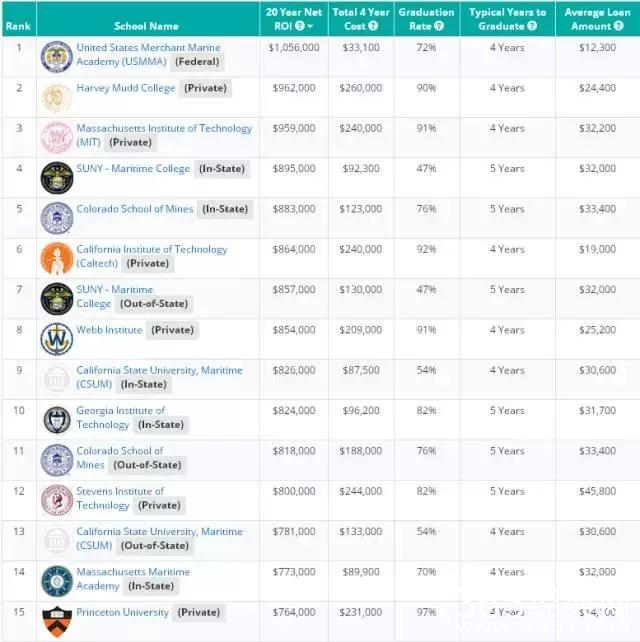
Task: Open the Webb Institute link
Action: pos(109,329)
